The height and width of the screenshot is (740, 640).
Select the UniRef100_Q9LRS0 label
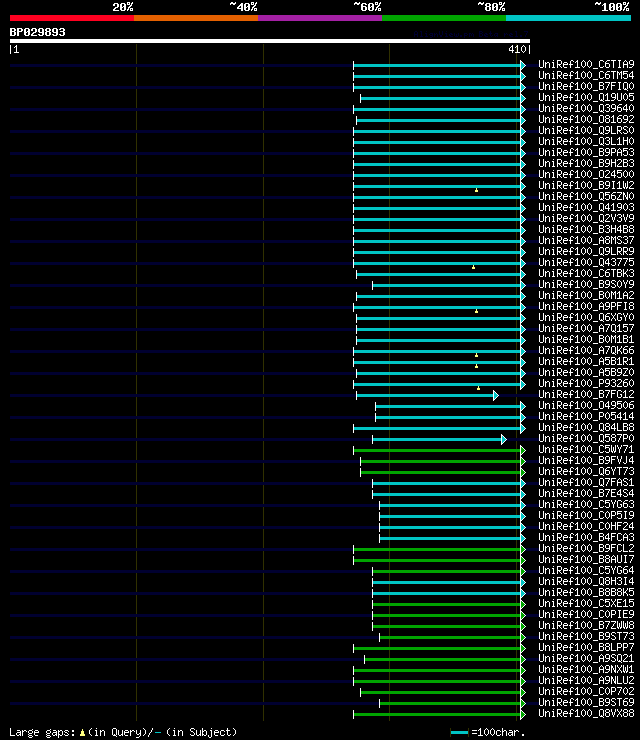586,130
